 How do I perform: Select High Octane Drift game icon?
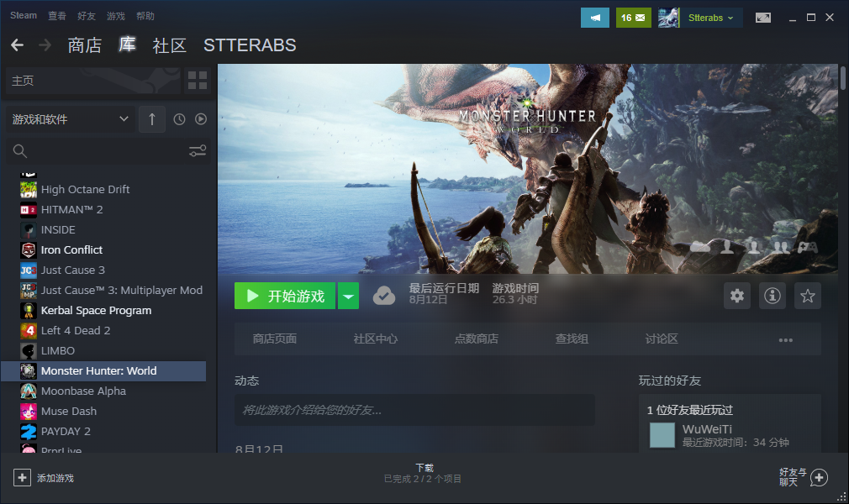28,190
